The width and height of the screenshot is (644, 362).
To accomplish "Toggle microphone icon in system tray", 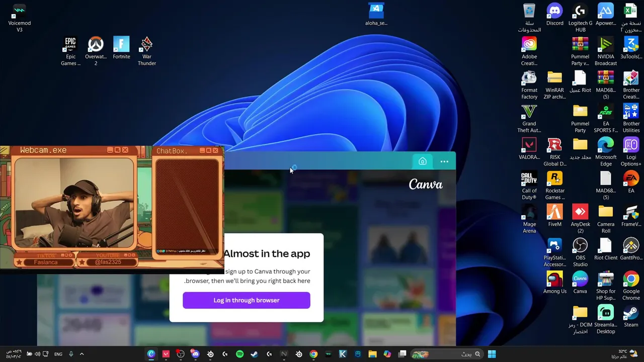I will pos(71,354).
